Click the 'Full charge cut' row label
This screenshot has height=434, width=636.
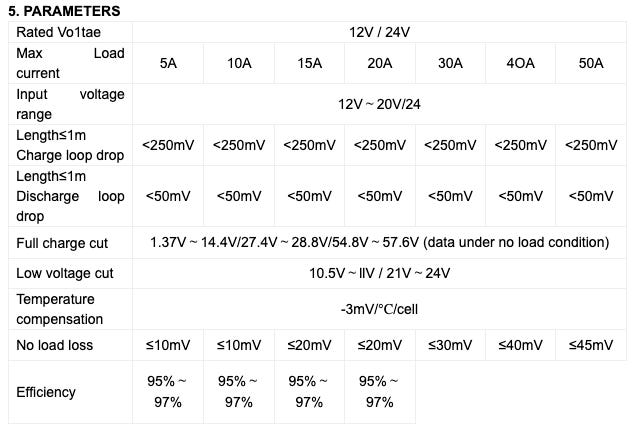point(62,243)
